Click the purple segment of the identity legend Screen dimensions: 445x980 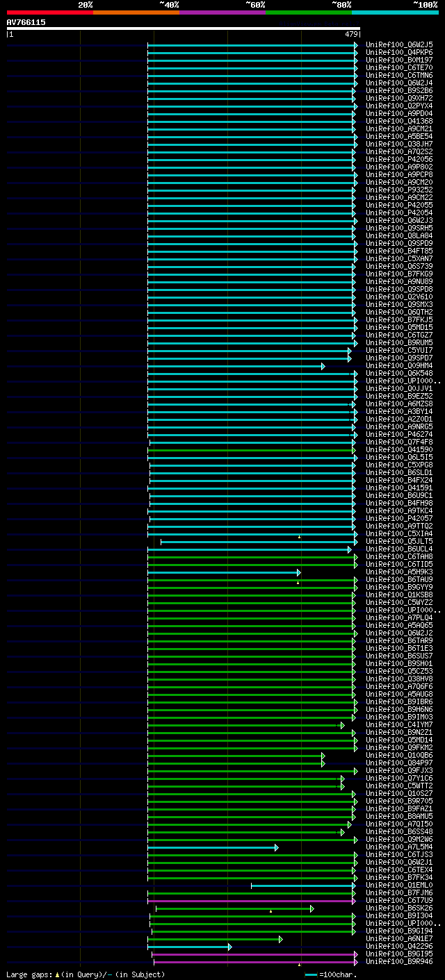(x=222, y=13)
